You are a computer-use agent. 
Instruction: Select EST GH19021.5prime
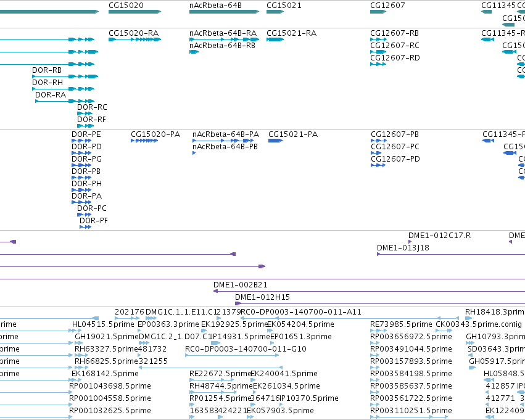pos(79,343)
